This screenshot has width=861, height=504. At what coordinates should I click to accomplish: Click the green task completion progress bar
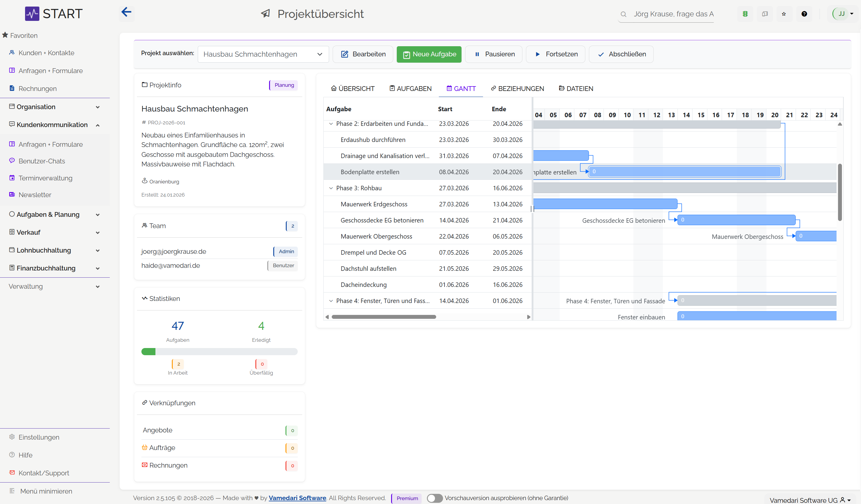coord(148,351)
